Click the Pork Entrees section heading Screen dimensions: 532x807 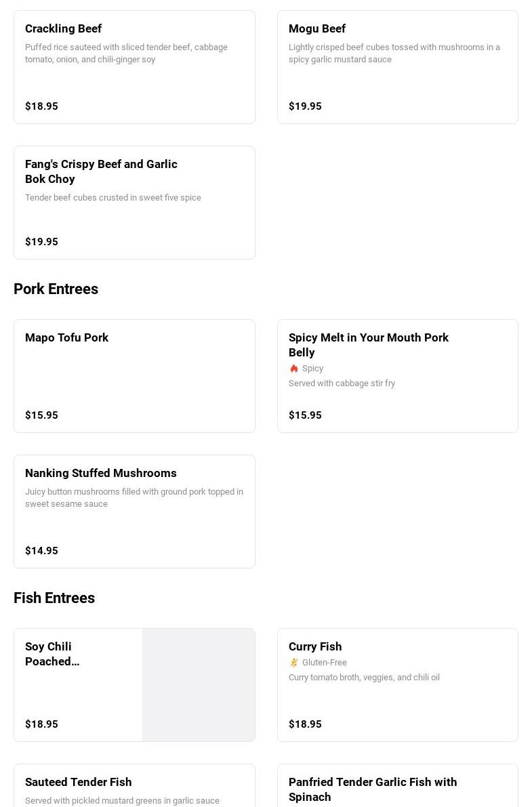56,289
